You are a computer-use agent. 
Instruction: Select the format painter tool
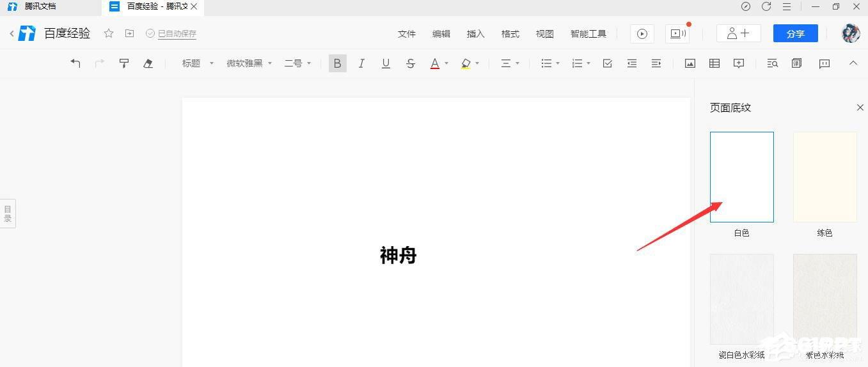(124, 63)
